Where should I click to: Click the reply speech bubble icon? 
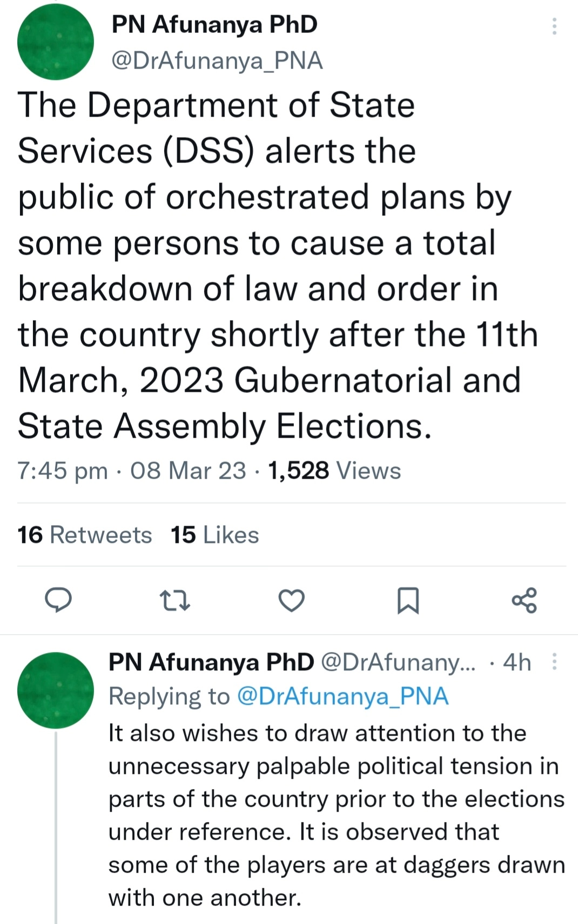point(58,600)
